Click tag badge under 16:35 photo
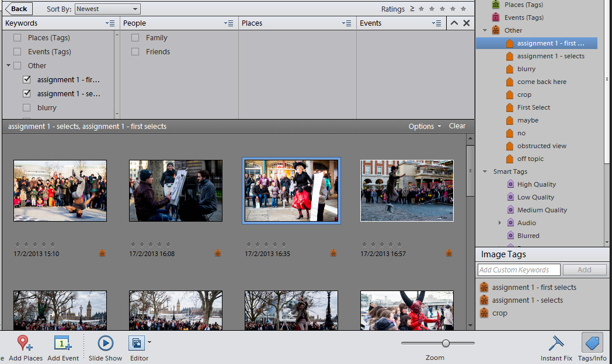Viewport: 612px width, 364px height. [x=333, y=253]
